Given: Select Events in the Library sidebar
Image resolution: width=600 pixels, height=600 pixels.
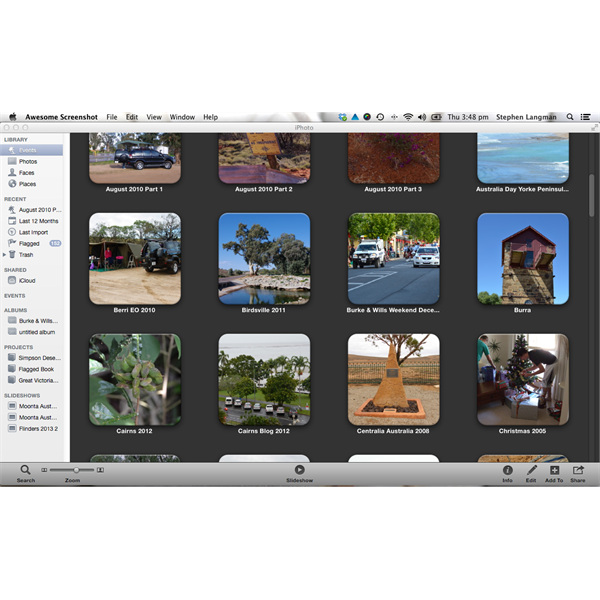Looking at the screenshot, I should pyautogui.click(x=31, y=150).
